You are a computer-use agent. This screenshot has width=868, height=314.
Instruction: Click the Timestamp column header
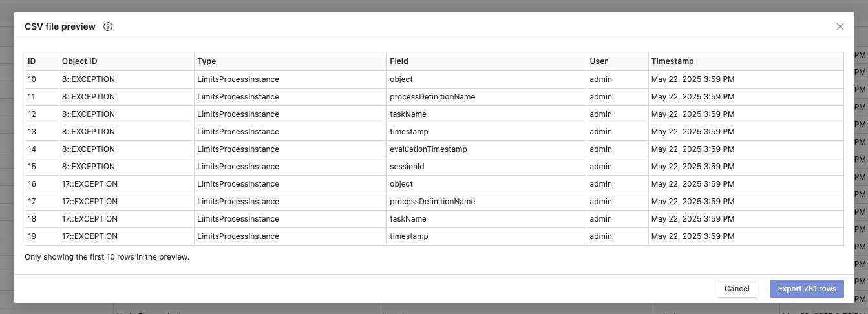coord(672,61)
